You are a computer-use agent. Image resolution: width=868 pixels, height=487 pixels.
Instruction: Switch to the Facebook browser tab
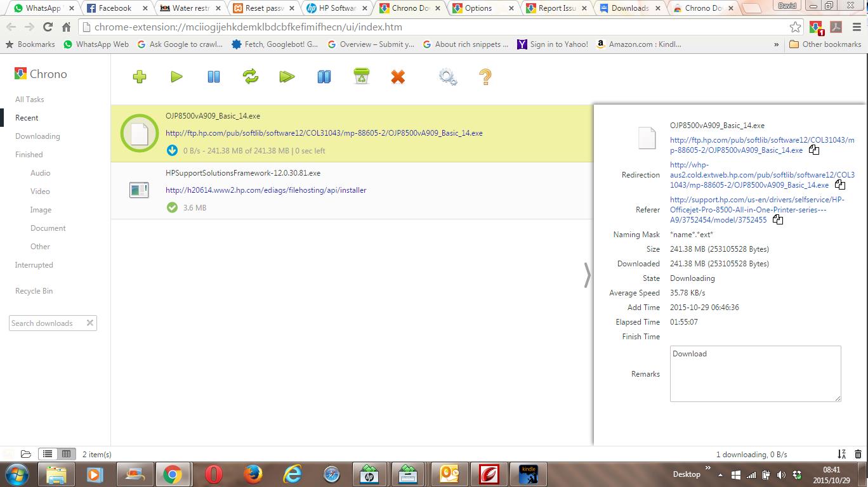[115, 8]
